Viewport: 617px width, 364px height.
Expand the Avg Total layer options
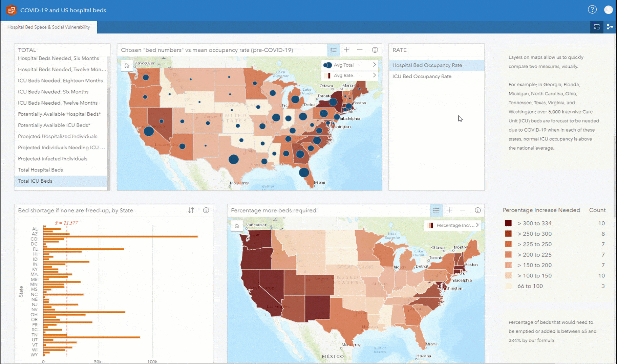374,65
